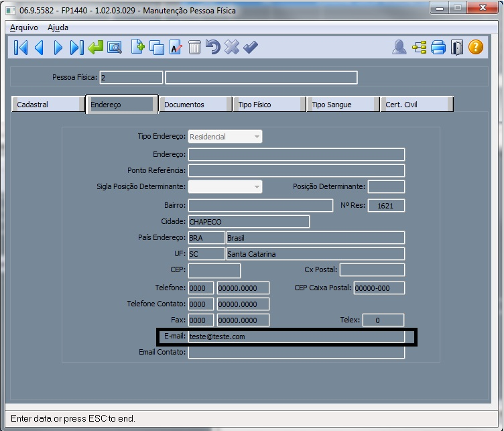Focus the CEP input field
This screenshot has height=431, width=504.
(214, 270)
